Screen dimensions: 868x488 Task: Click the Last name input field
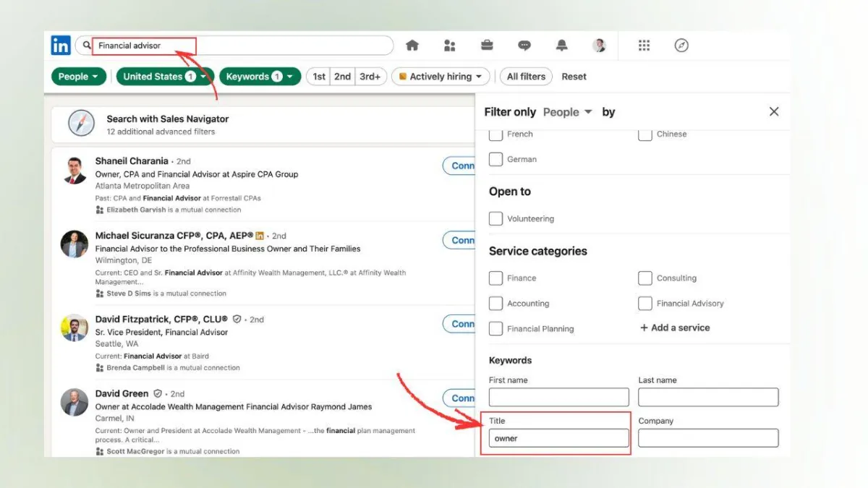[708, 397]
